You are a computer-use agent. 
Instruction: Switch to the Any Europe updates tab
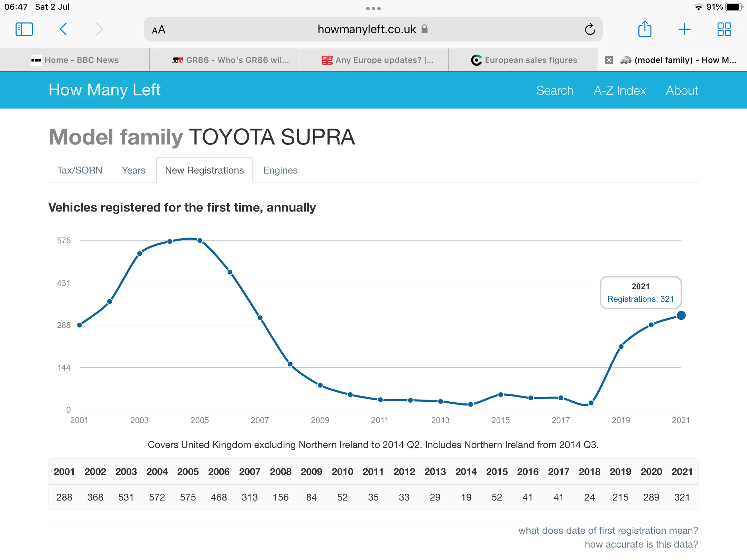373,60
